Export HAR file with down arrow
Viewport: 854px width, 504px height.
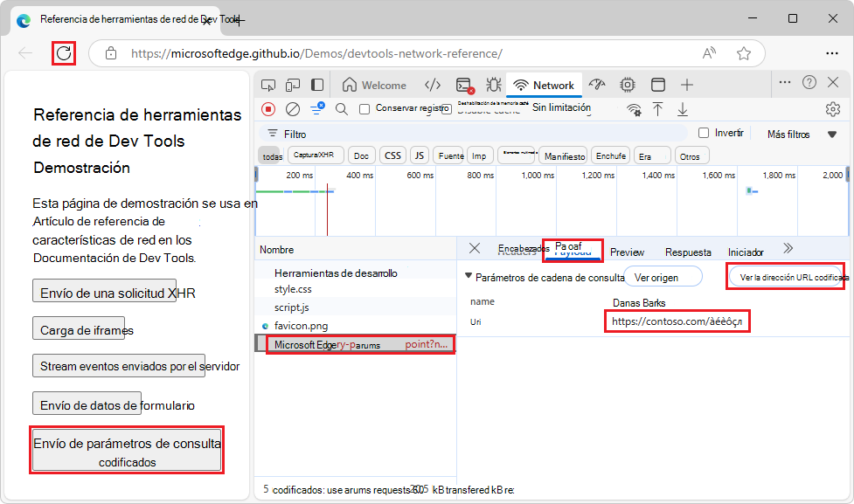coord(683,109)
